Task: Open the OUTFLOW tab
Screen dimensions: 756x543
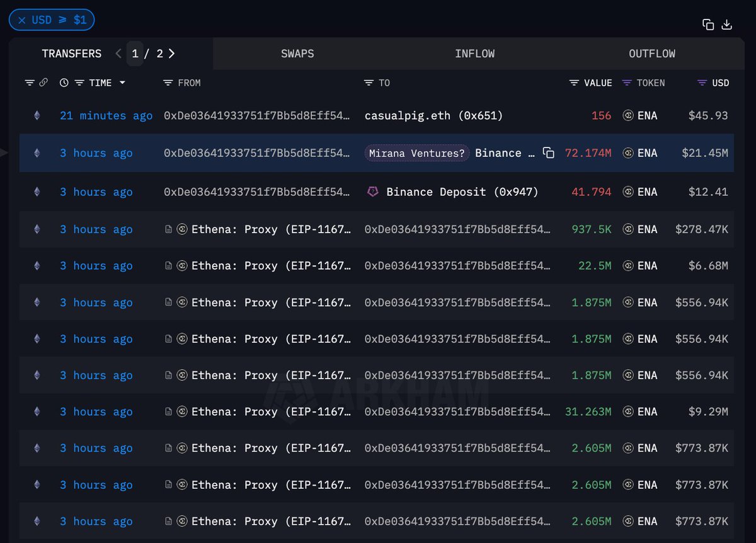Action: 652,54
